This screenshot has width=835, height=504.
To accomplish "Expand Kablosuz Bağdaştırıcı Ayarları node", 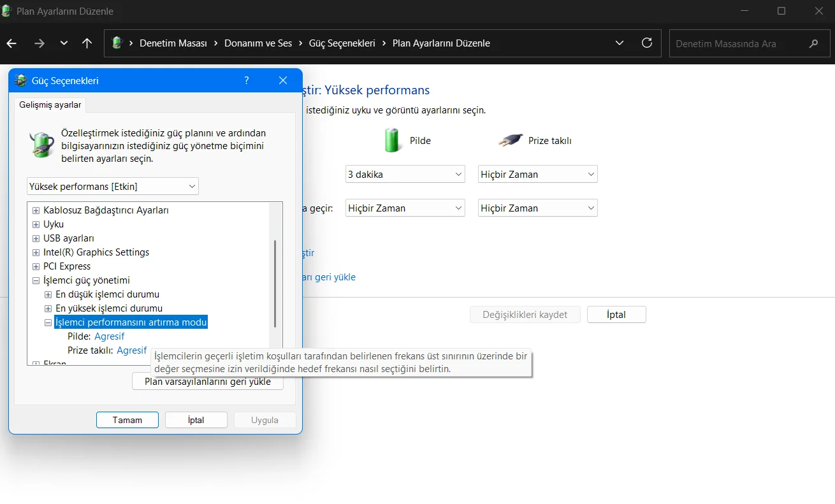I will [36, 210].
